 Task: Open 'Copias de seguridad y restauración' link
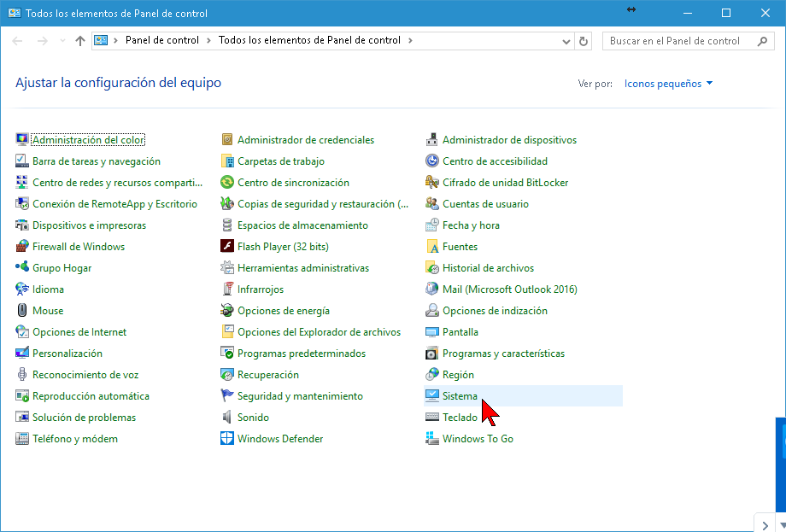pos(323,204)
